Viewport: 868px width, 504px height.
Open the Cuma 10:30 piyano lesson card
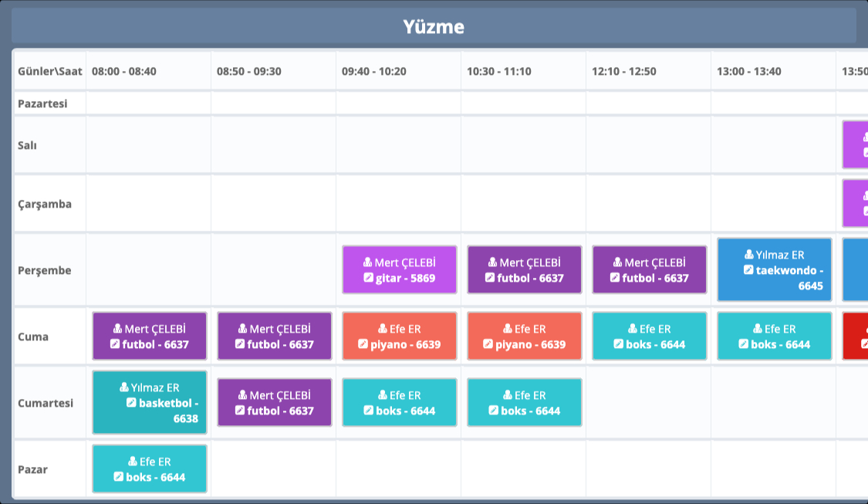click(524, 337)
